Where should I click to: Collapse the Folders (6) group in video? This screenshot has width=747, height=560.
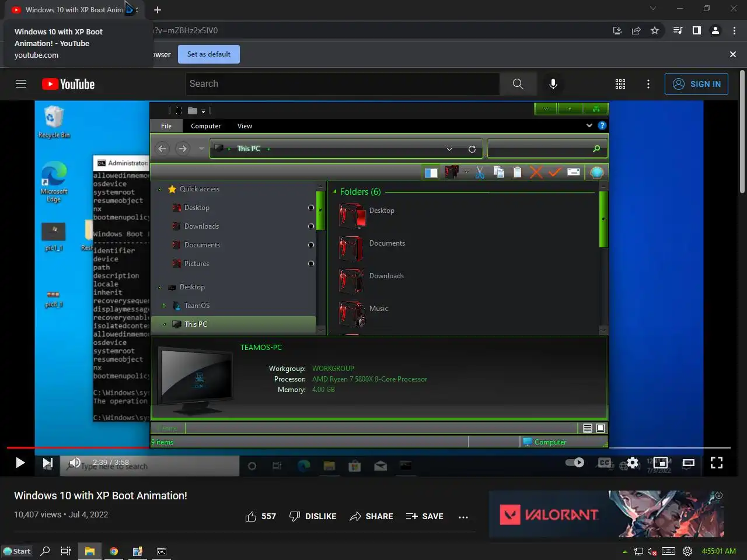(x=335, y=191)
